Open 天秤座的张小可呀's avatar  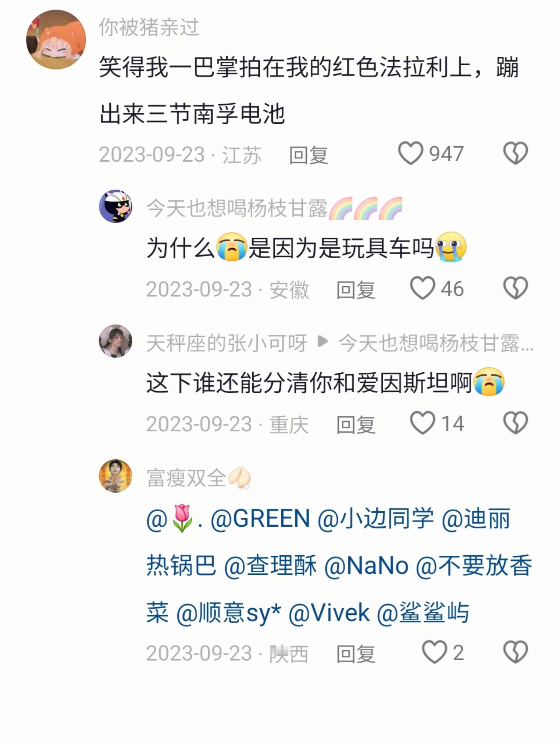tap(115, 341)
